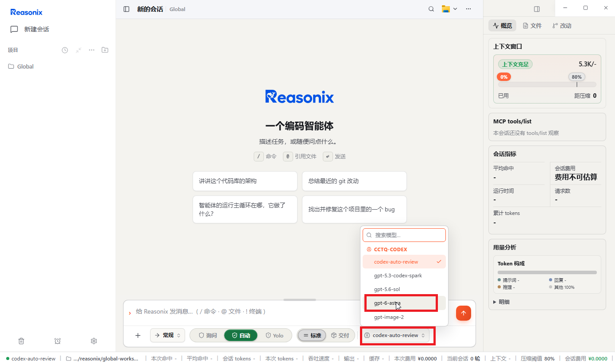Click the MCP tools/list panel title
615x364 pixels.
pos(512,121)
